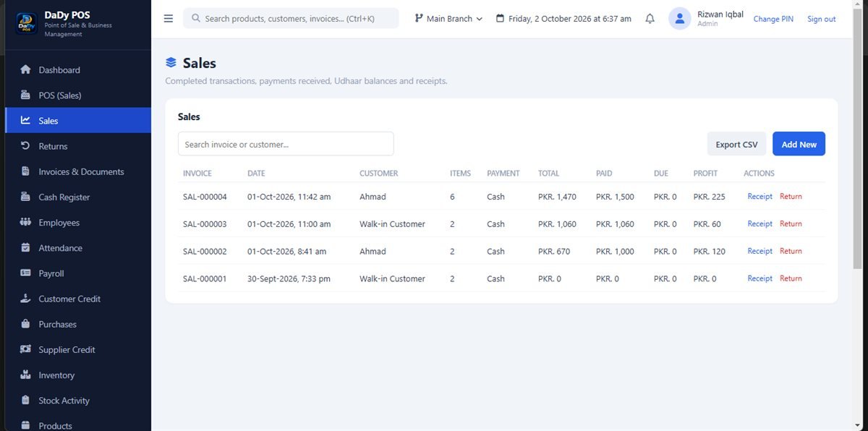The image size is (868, 431).
Task: Click invoice number SAL-000001
Action: tap(205, 278)
